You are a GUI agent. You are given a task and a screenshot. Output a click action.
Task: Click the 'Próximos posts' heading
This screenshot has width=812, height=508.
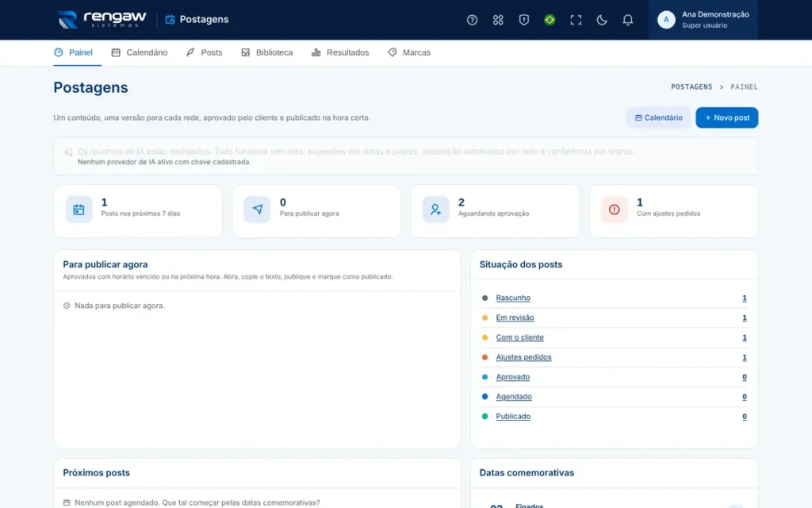click(96, 473)
